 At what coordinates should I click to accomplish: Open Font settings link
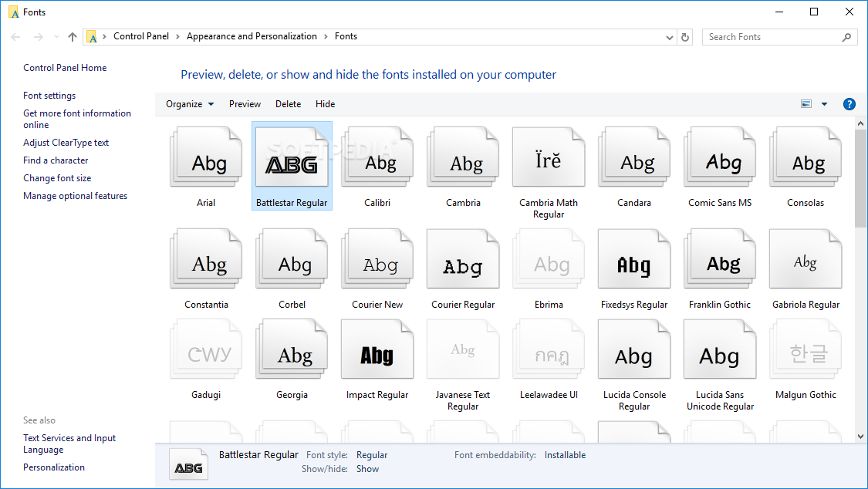click(x=49, y=96)
